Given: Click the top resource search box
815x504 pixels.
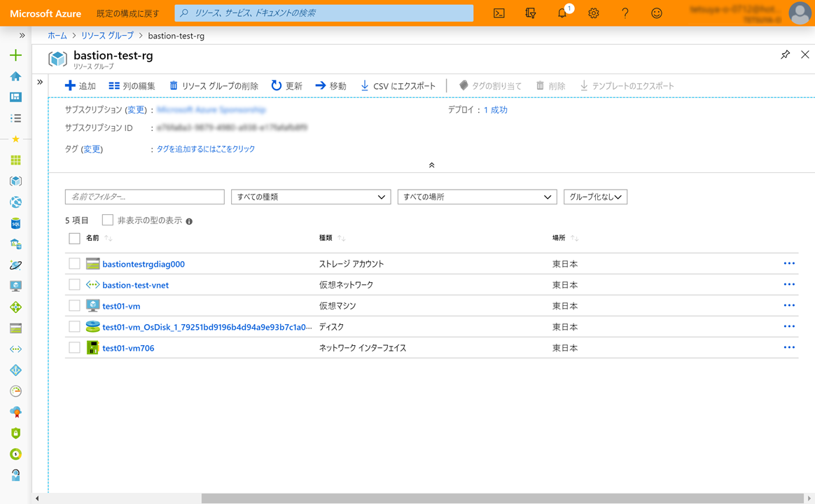Looking at the screenshot, I should pyautogui.click(x=323, y=13).
